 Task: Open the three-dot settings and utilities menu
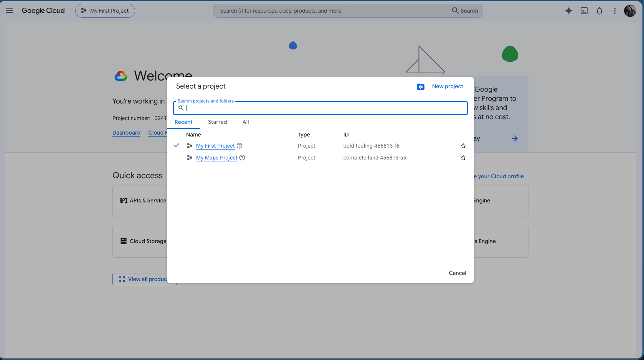[615, 11]
